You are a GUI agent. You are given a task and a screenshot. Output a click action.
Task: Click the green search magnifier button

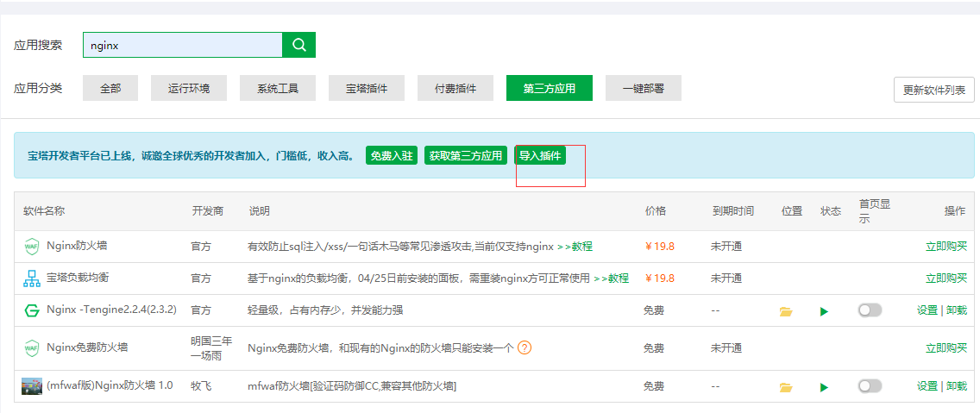[x=298, y=45]
